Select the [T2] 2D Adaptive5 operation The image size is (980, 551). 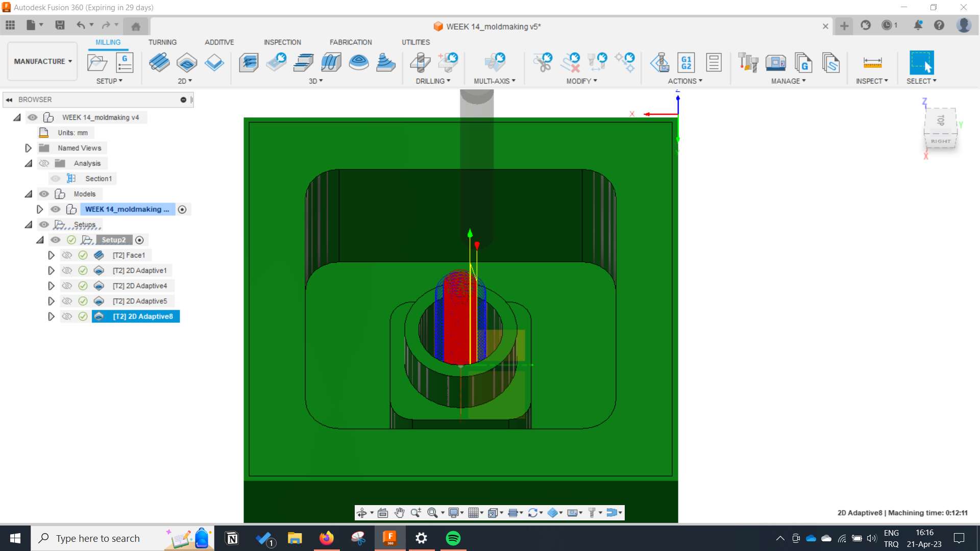139,301
